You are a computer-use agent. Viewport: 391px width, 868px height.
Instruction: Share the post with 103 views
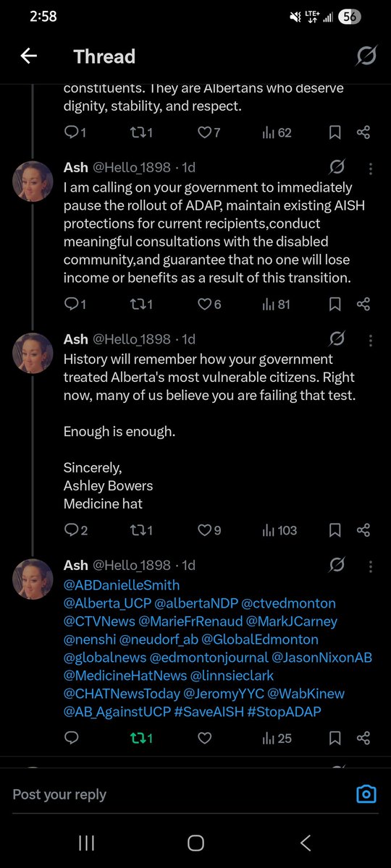(363, 530)
